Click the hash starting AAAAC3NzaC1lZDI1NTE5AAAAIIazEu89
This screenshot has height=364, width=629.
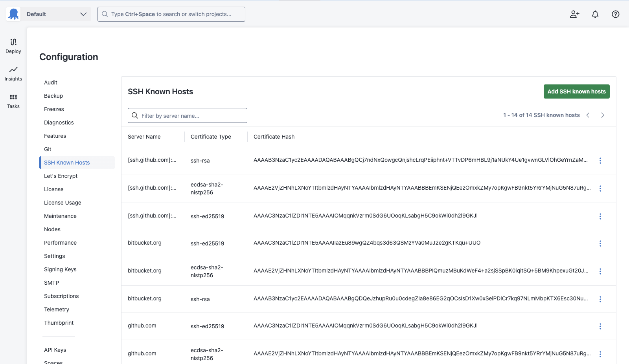tap(367, 243)
